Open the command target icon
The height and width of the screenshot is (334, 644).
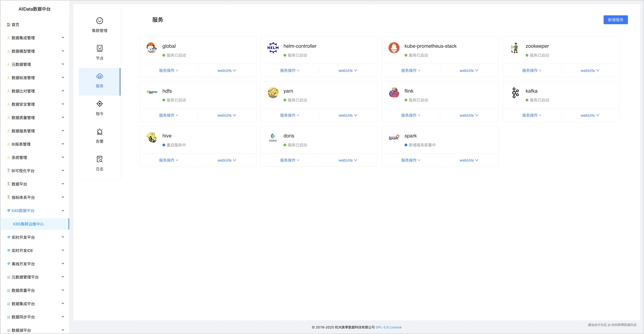pos(100,104)
